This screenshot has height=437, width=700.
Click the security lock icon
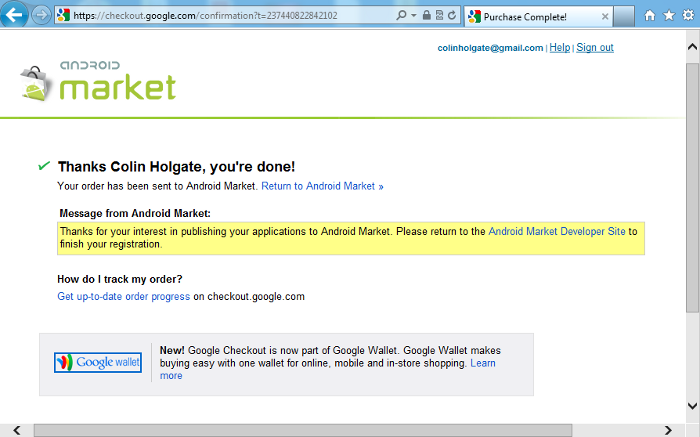click(426, 16)
